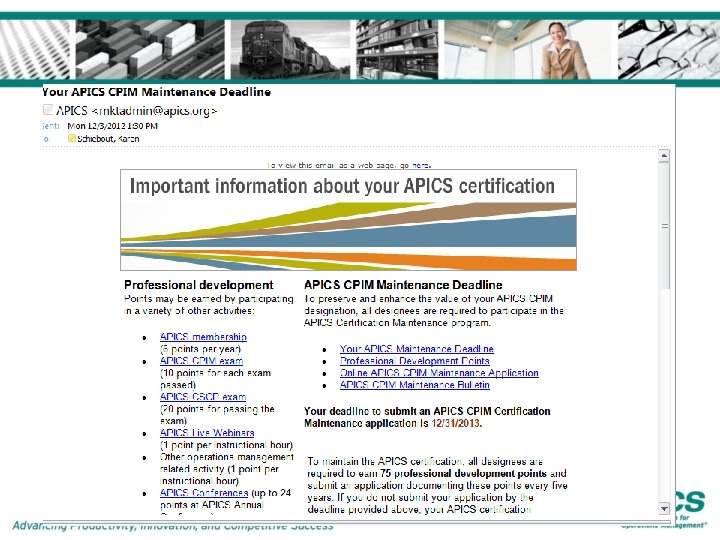Click the sent date 'Mon 12/3/2012 1:30 PM'

tap(112, 126)
